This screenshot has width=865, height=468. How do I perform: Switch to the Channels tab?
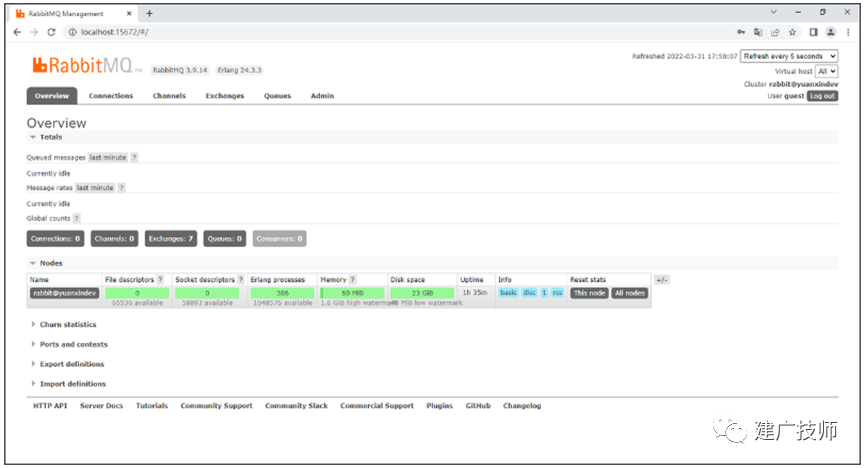(169, 96)
